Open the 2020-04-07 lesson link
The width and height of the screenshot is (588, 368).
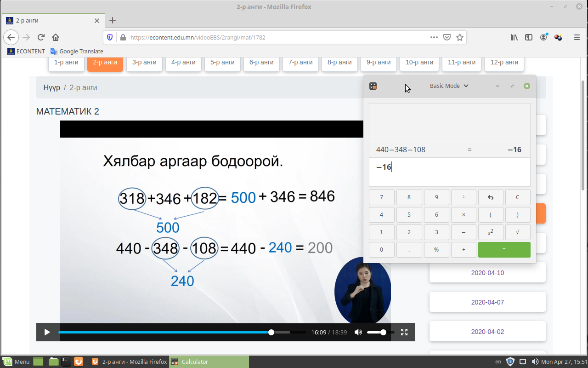click(x=487, y=302)
